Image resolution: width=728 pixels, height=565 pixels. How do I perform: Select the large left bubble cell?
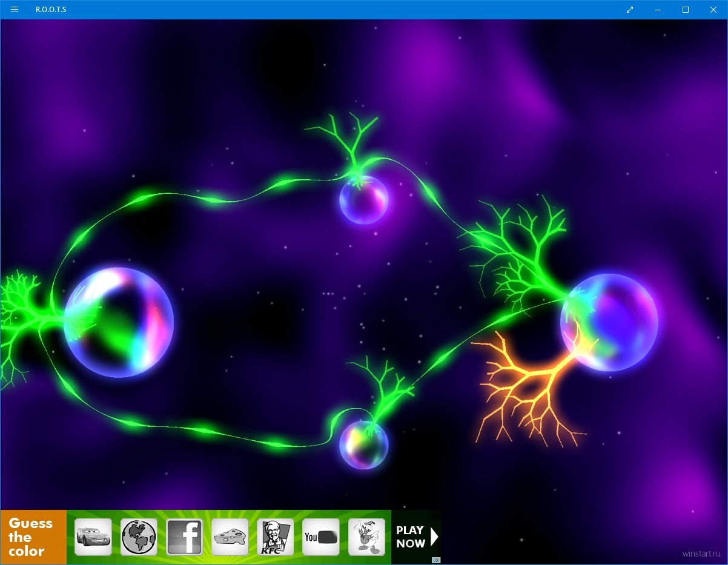click(x=119, y=322)
